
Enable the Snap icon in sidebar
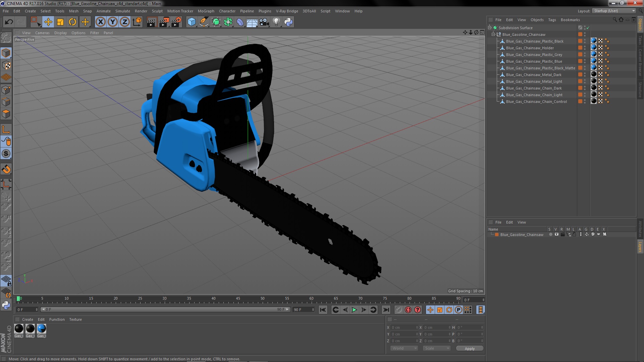[x=6, y=169]
